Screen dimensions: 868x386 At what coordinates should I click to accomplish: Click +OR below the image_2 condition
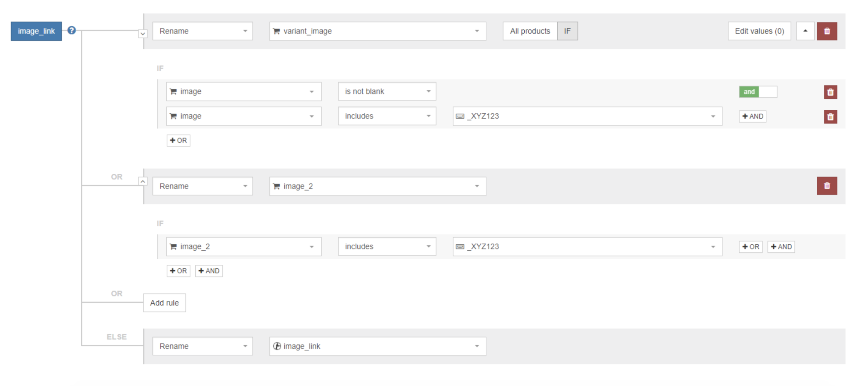pos(178,271)
